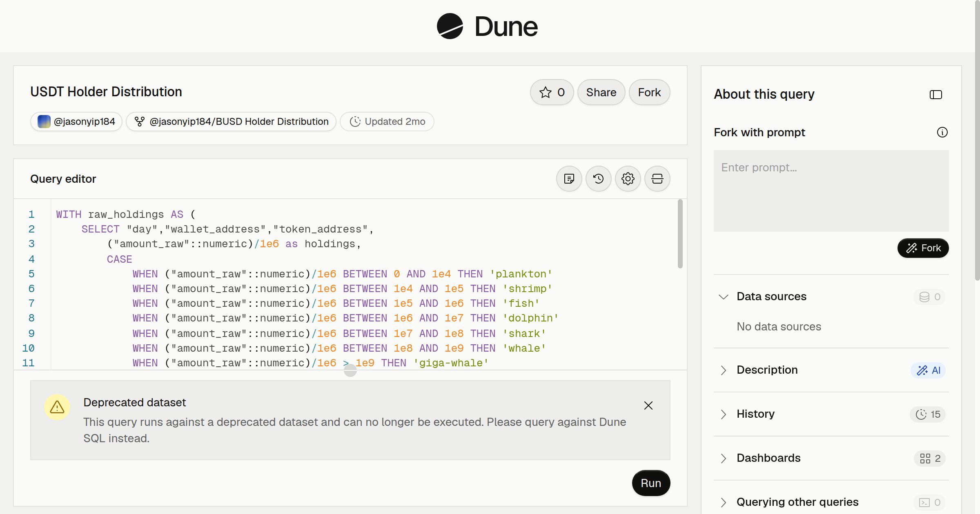Click the page vertical scrollbar
Viewport: 980px width, 514px height.
click(977, 140)
